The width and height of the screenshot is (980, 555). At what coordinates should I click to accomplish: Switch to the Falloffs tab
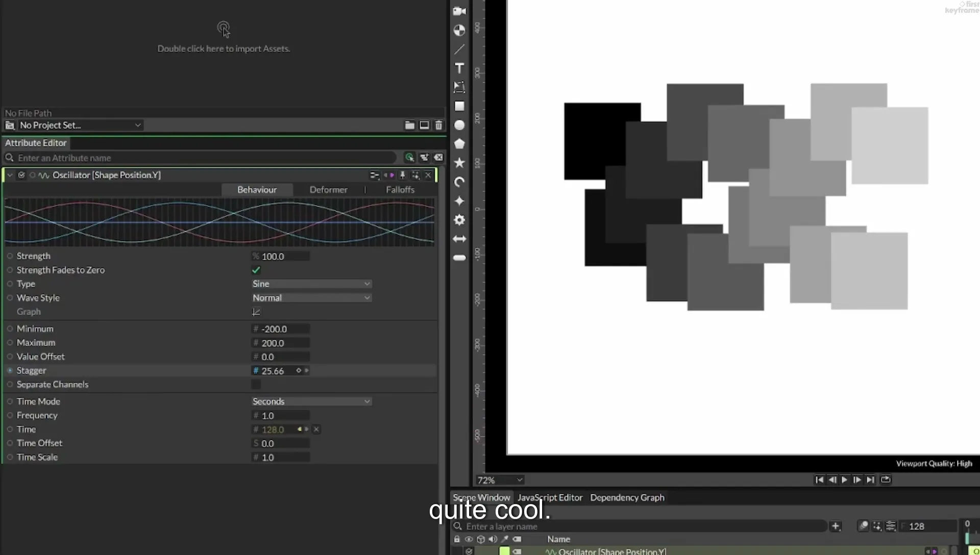click(400, 190)
